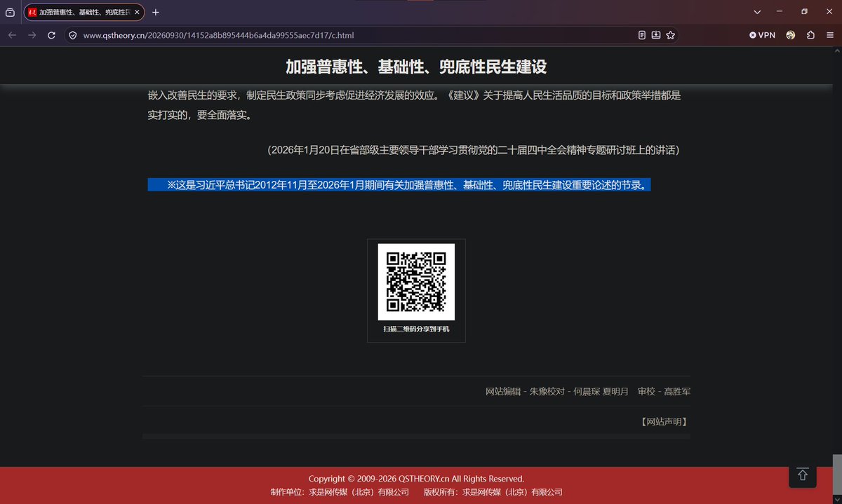Click the article title heading
The image size is (842, 504).
click(x=416, y=67)
